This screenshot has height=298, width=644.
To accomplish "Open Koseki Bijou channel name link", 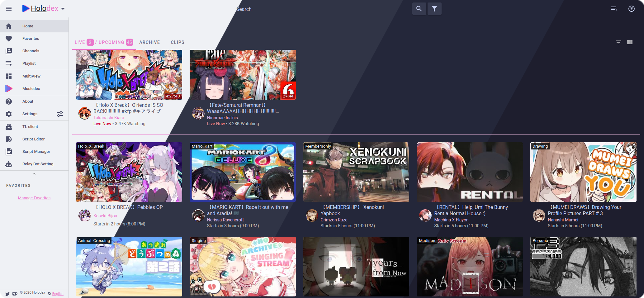I will point(105,216).
